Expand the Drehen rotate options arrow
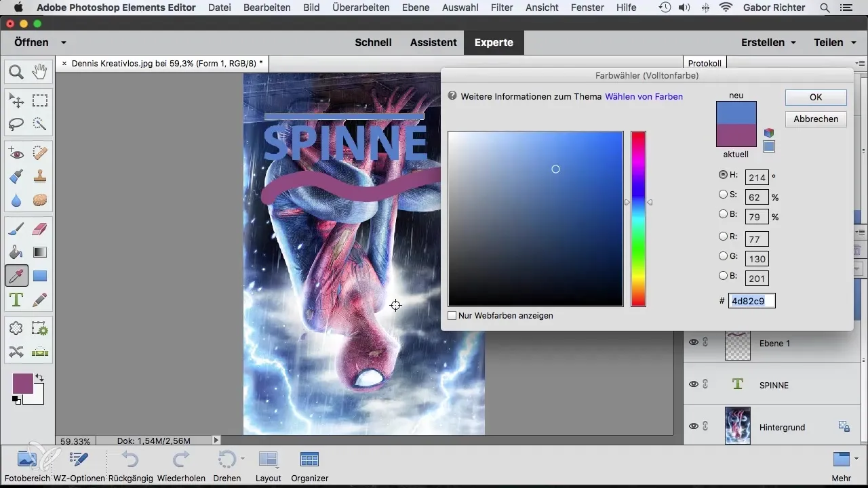This screenshot has height=488, width=868. 242,459
